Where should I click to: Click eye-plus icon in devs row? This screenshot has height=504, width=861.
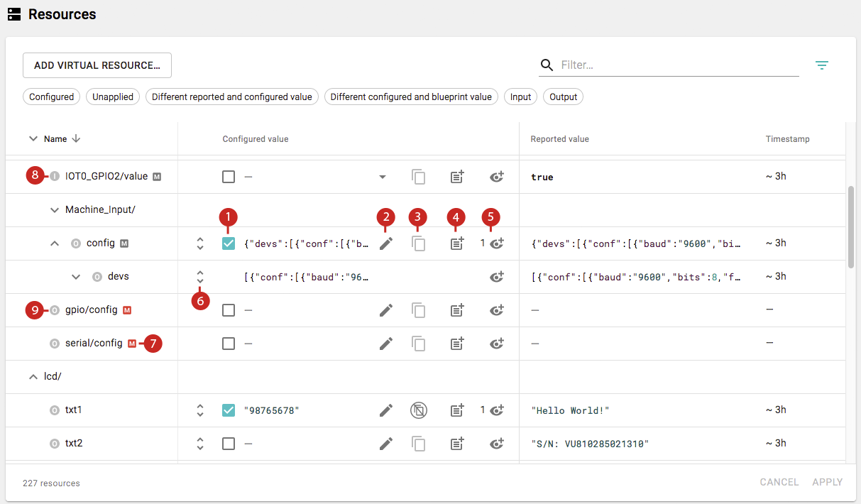[x=497, y=277]
